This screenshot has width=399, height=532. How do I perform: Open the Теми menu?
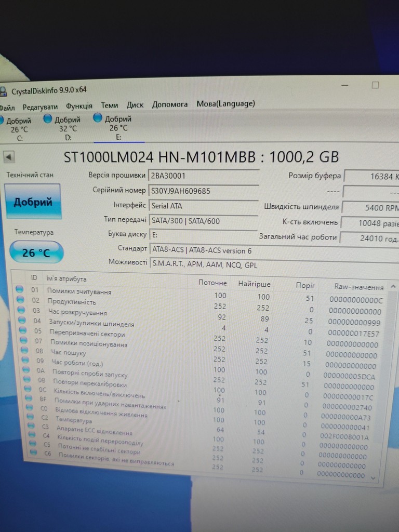pyautogui.click(x=109, y=105)
